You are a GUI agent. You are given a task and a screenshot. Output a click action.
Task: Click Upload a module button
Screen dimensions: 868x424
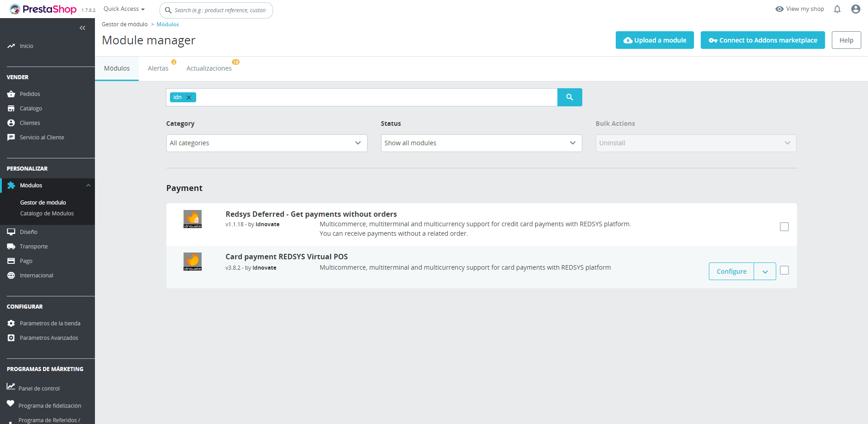point(655,40)
